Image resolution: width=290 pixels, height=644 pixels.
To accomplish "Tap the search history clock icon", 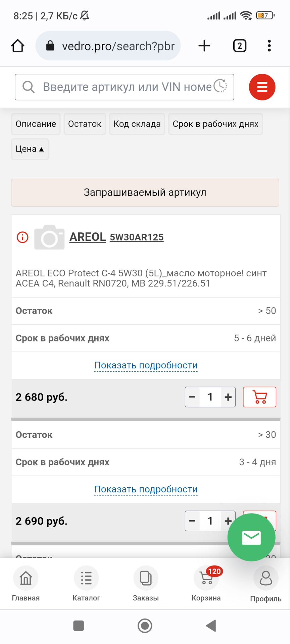I will tap(220, 87).
